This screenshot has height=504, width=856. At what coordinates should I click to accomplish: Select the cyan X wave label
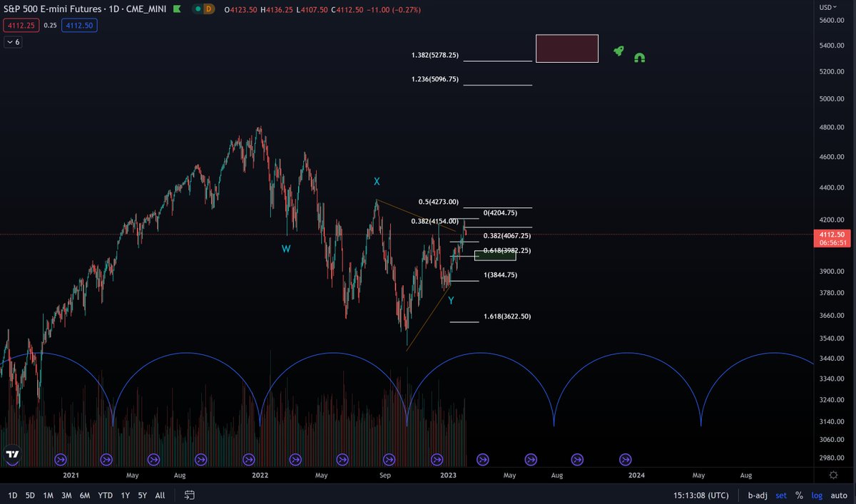click(x=377, y=182)
